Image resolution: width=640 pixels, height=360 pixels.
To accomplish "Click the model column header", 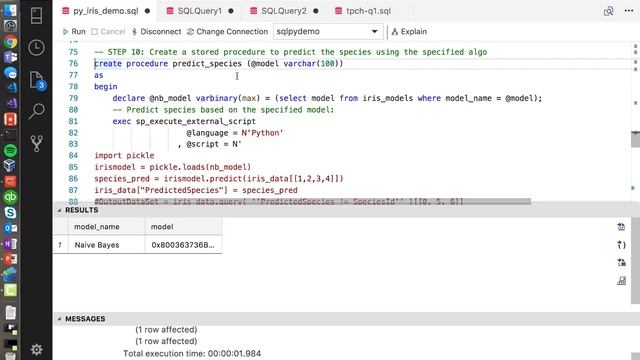I will [183, 227].
